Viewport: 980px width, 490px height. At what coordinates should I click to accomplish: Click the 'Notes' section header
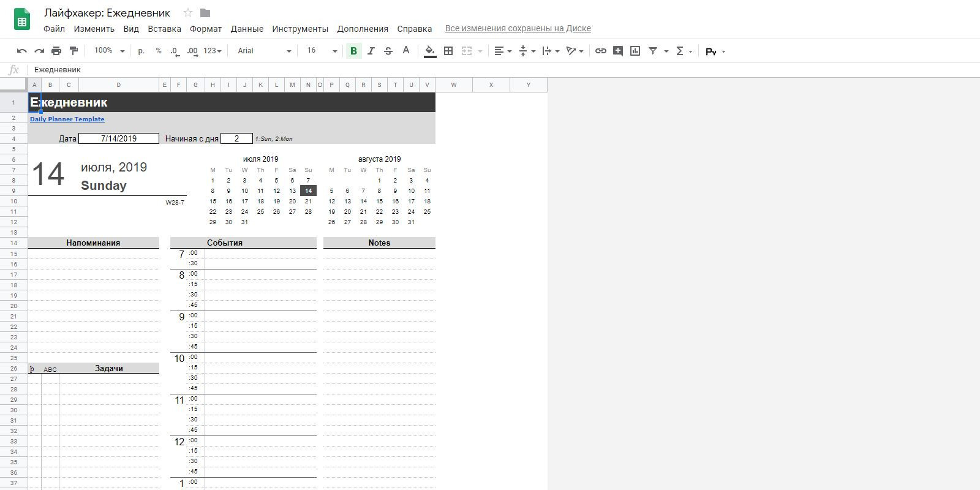pyautogui.click(x=379, y=243)
